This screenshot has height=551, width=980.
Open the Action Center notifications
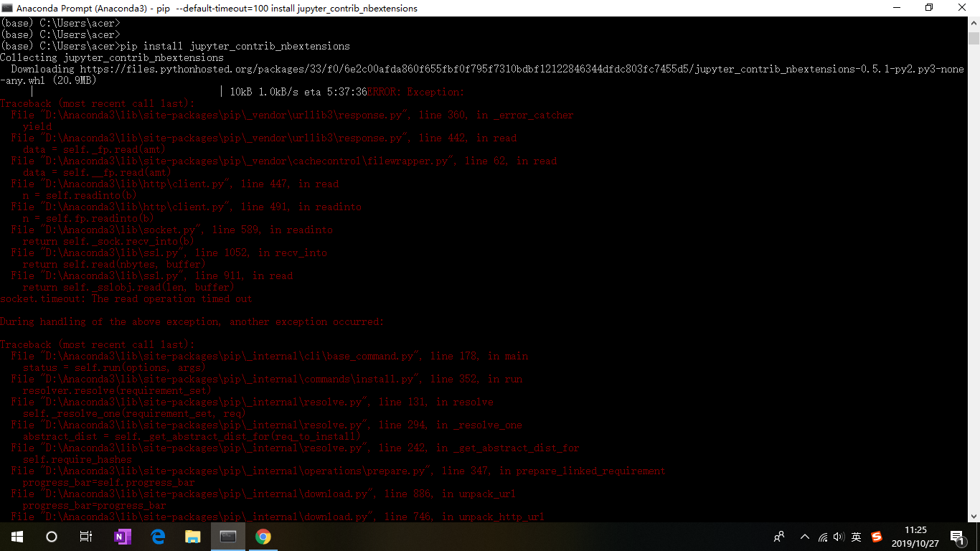957,537
